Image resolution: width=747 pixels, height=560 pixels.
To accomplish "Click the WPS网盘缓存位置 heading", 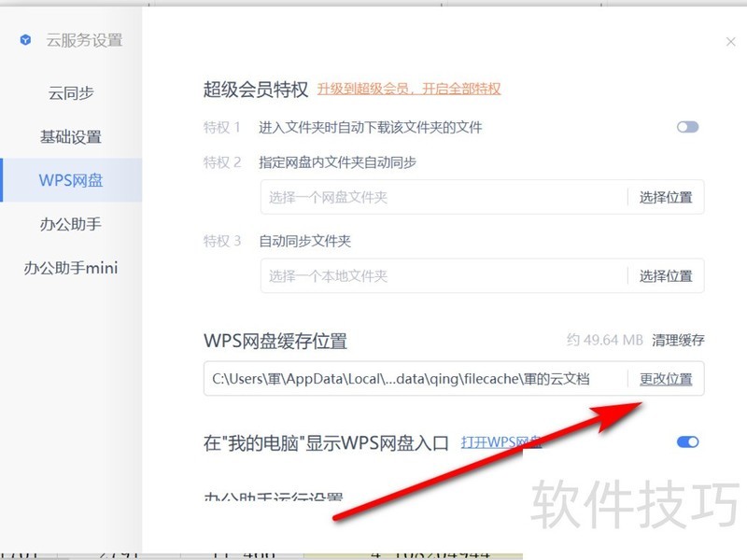I will 275,341.
